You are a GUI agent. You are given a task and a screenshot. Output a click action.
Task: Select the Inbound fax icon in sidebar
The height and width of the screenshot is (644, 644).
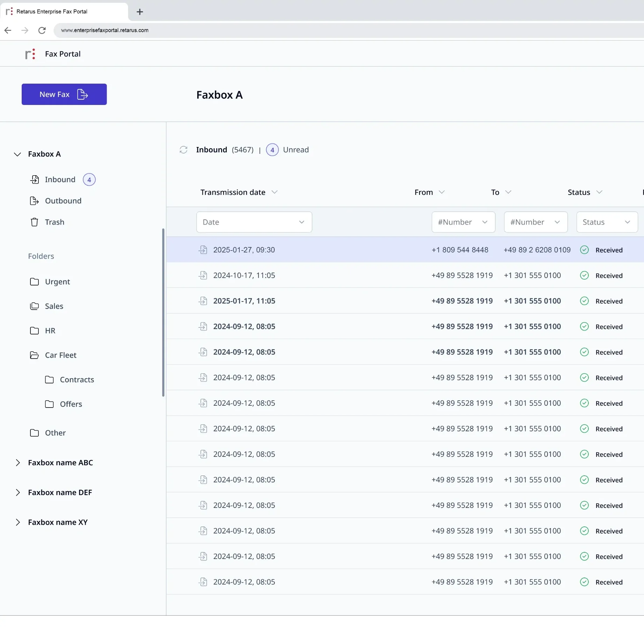[x=34, y=179]
